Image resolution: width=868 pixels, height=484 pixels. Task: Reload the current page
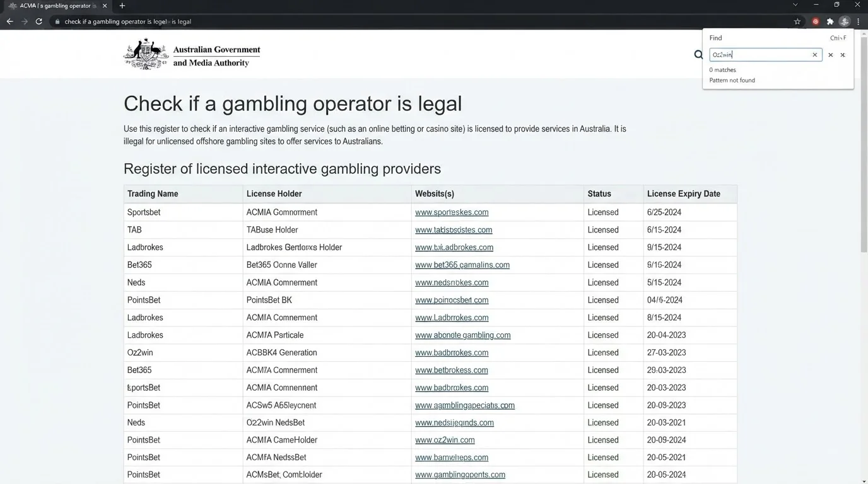(39, 21)
